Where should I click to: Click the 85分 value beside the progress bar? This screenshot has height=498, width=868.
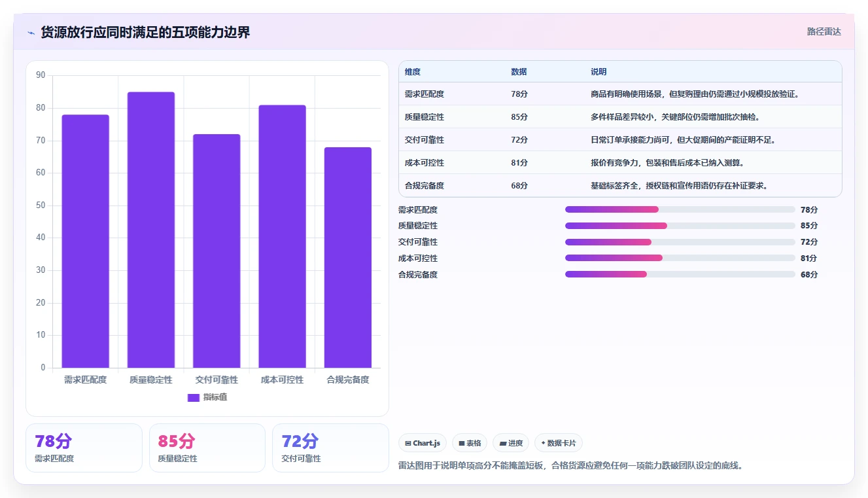809,226
